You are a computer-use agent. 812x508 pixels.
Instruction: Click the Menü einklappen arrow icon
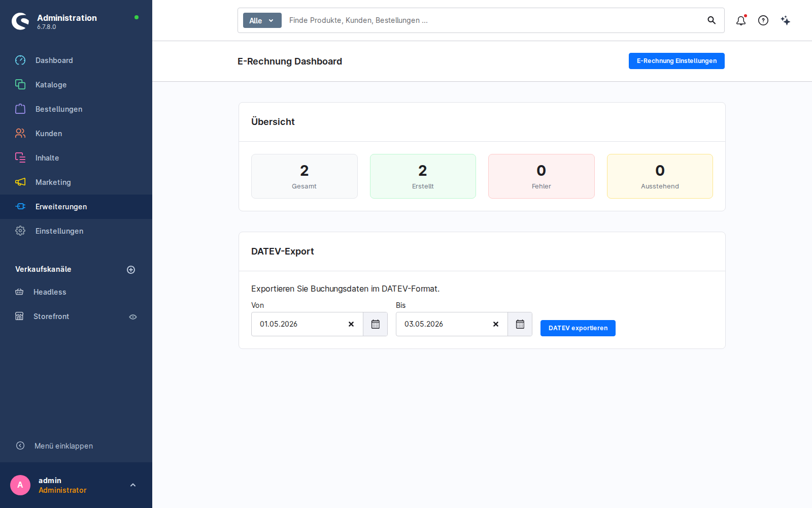pyautogui.click(x=20, y=446)
